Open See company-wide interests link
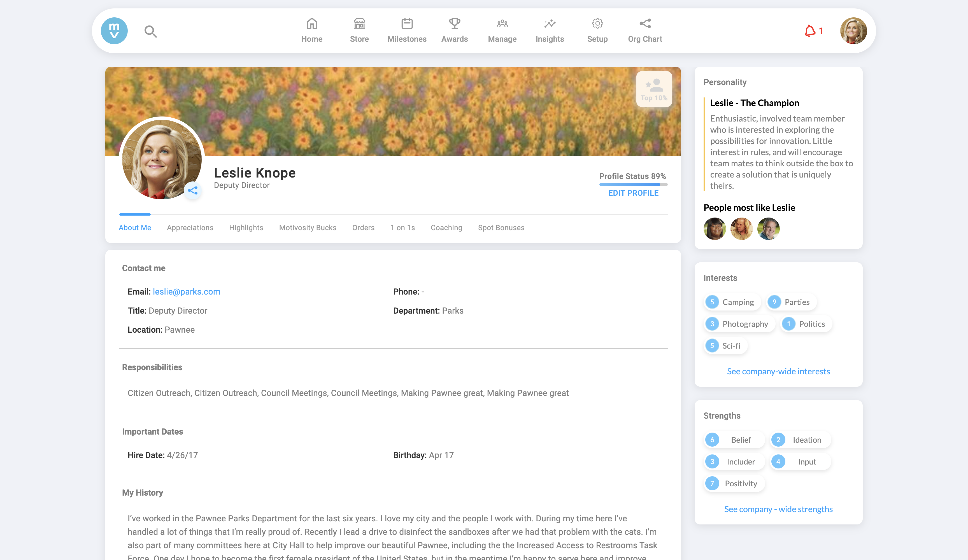 (778, 371)
